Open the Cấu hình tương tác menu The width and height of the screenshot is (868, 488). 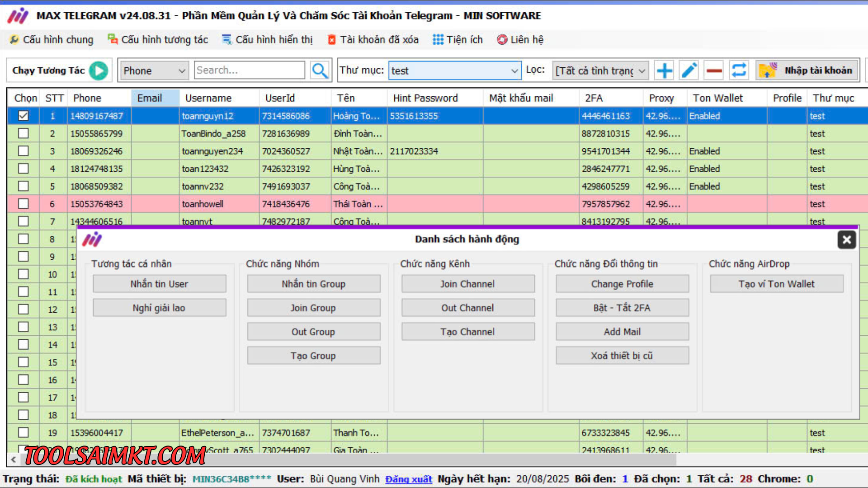pos(157,40)
